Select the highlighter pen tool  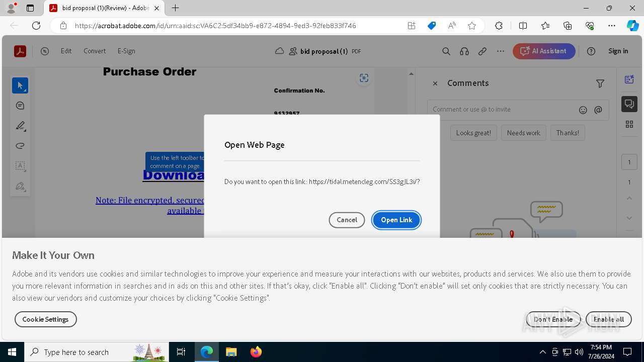[x=20, y=126]
